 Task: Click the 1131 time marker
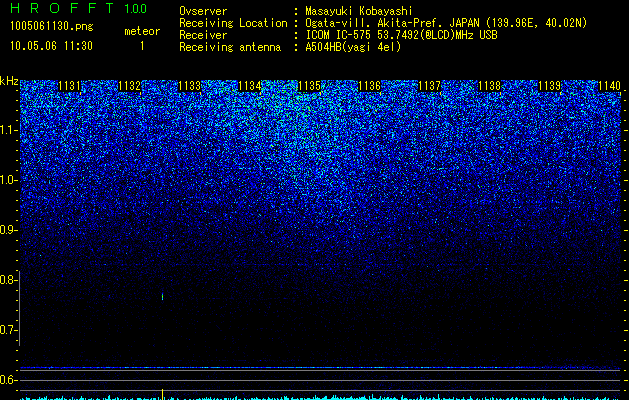coord(69,86)
